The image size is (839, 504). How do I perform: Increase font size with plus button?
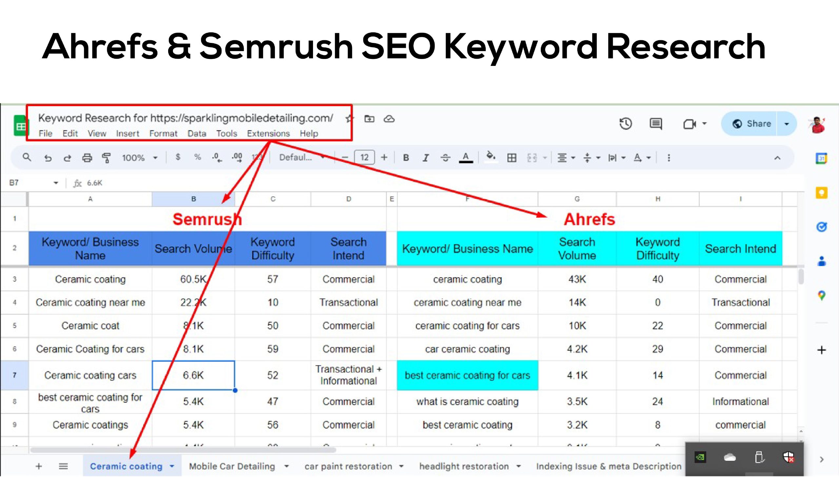tap(384, 157)
